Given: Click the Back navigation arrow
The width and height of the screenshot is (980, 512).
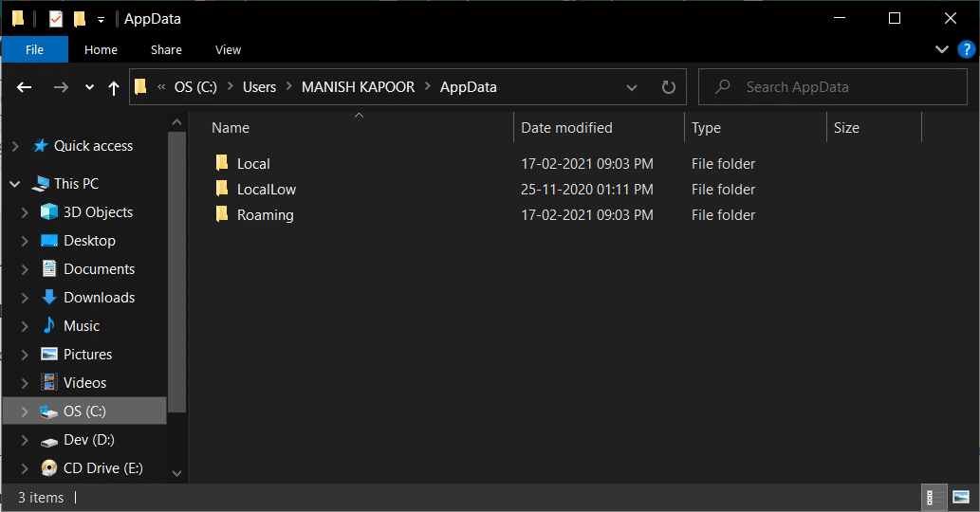Looking at the screenshot, I should [26, 87].
